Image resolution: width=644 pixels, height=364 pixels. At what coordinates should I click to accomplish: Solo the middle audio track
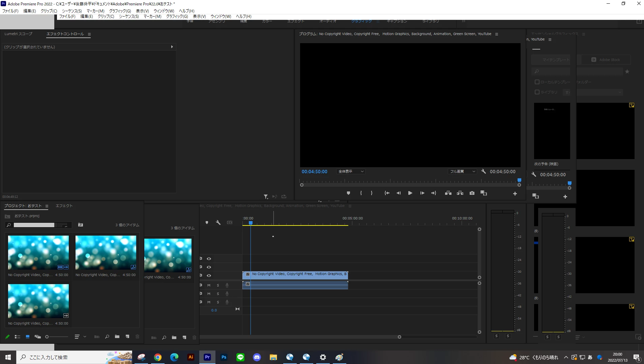[218, 294]
